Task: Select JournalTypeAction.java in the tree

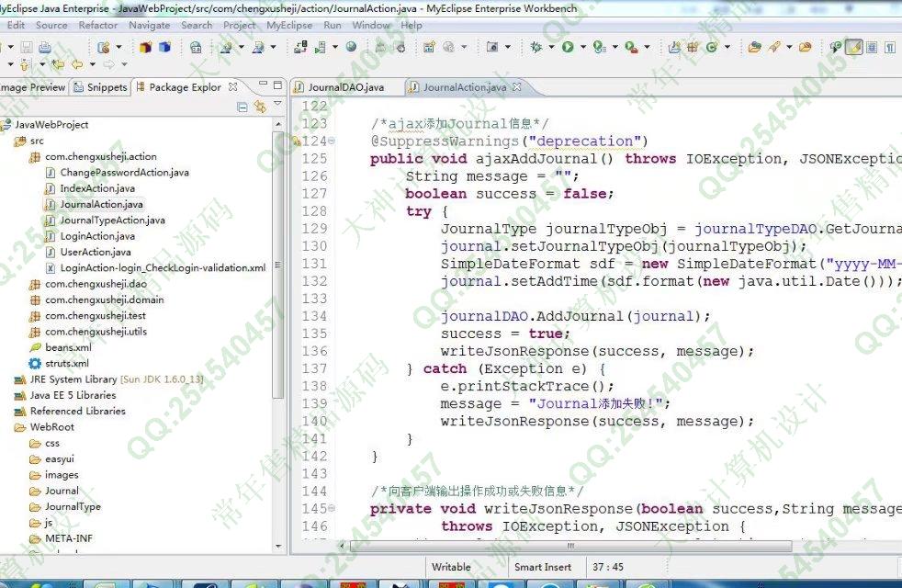Action: click(112, 220)
